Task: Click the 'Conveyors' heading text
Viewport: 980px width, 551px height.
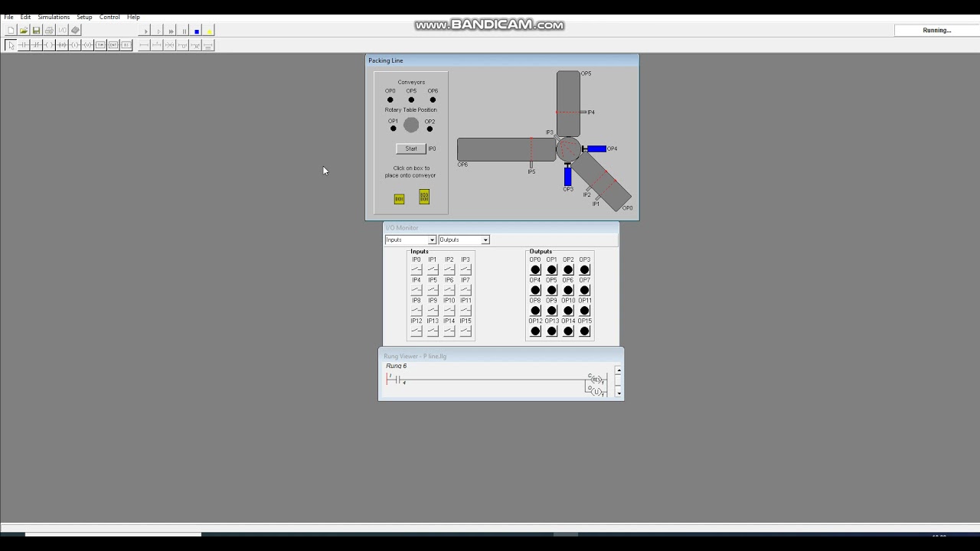Action: 411,82
